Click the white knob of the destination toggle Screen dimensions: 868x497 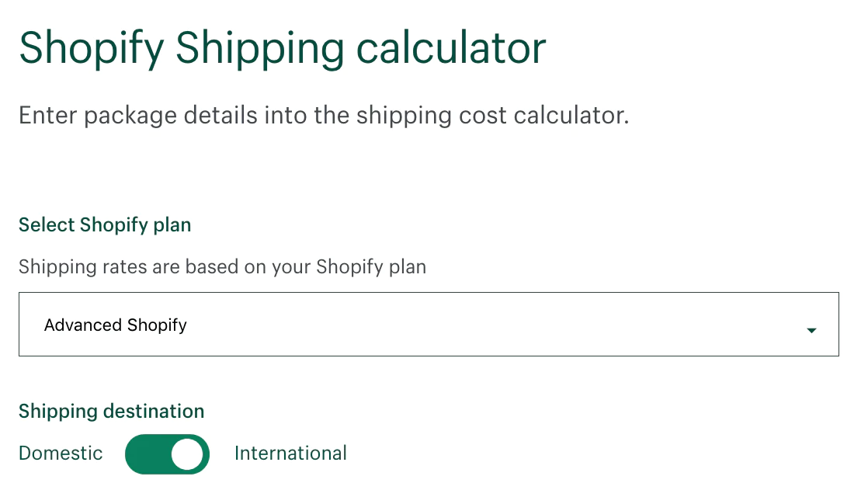point(187,454)
